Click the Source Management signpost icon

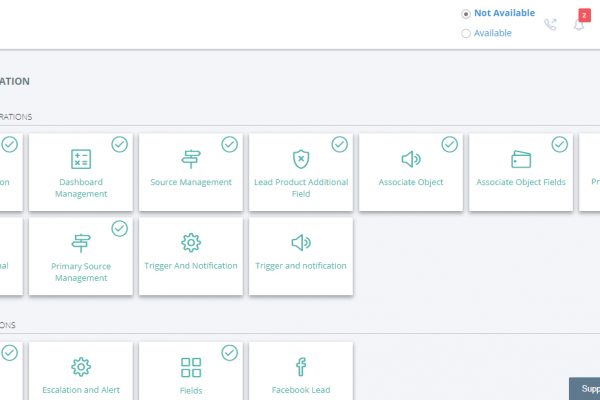[x=191, y=159]
